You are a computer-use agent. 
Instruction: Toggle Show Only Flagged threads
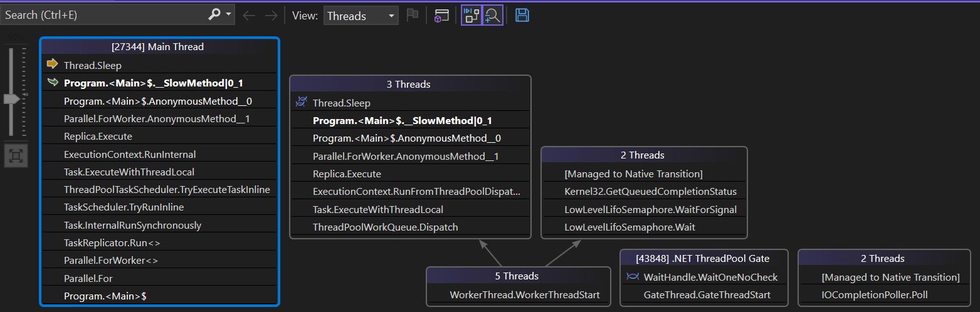[x=412, y=16]
